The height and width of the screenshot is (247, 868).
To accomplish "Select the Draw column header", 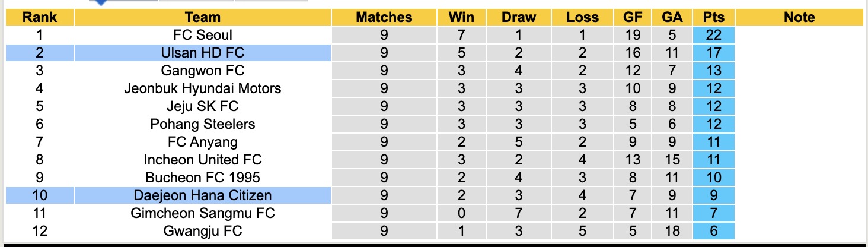I will click(518, 17).
